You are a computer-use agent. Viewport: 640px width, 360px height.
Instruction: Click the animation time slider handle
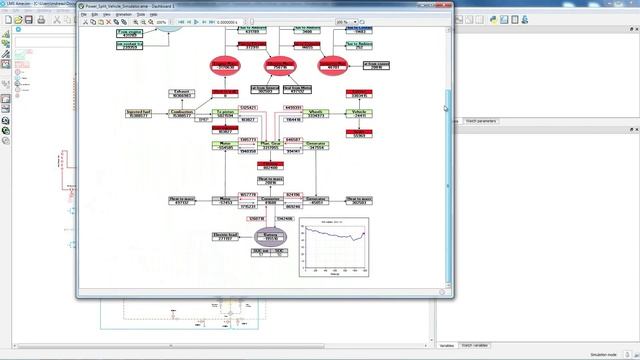pyautogui.click(x=252, y=22)
